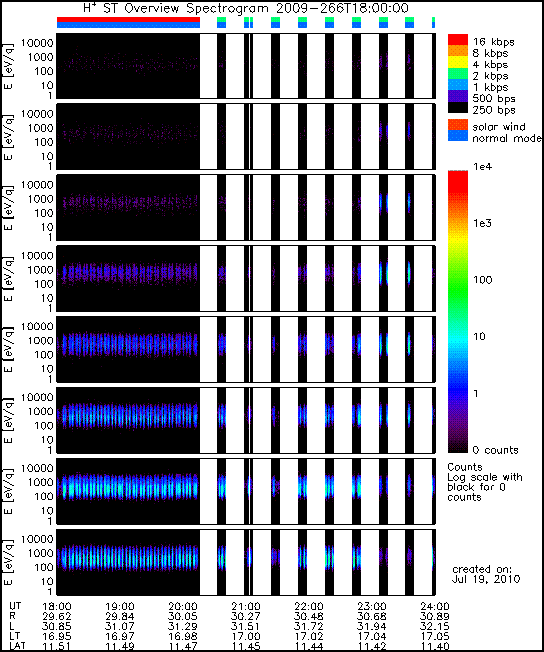This screenshot has height=652, width=544.
Task: Click the '500 bps' legend label
Action: point(494,99)
